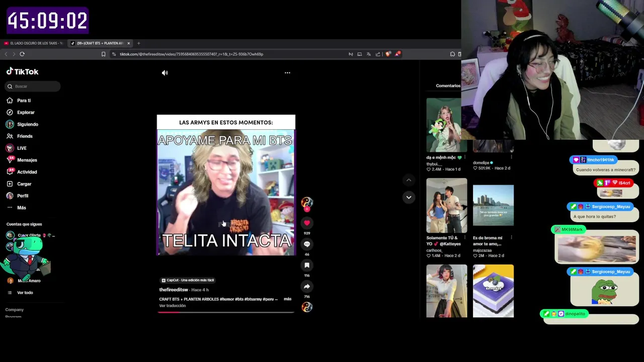Go back in browser history
Screen dimensions: 644x362
[6, 54]
